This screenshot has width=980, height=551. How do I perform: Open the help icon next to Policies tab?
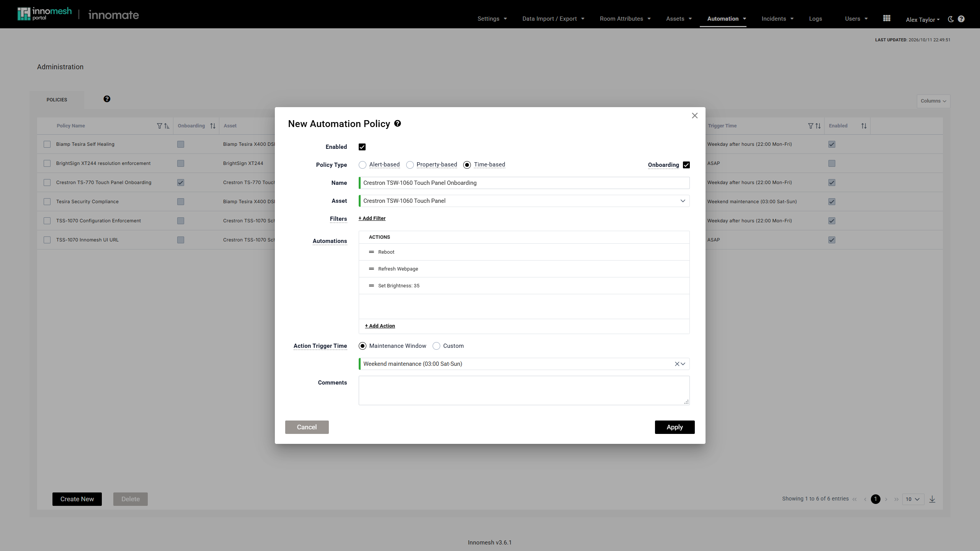pos(107,99)
